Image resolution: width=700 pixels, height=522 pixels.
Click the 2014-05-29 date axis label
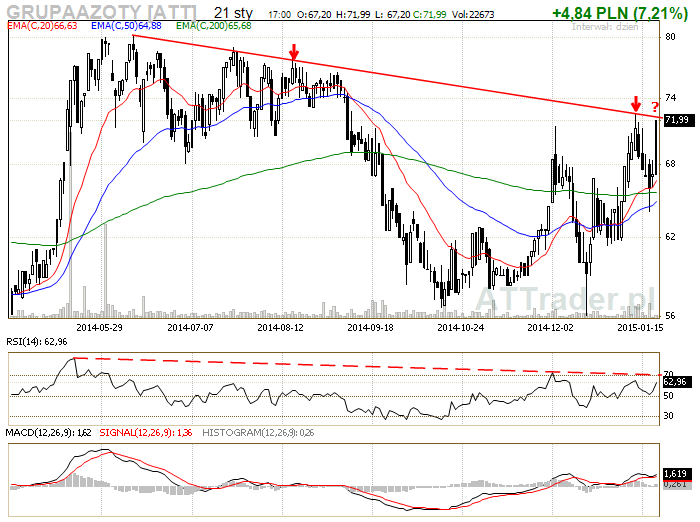point(99,327)
